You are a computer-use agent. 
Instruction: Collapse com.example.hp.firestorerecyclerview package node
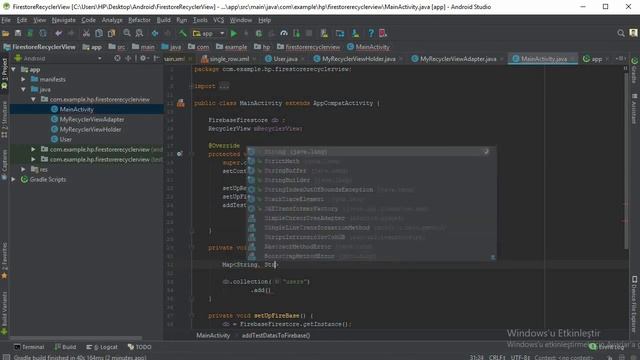coord(33,99)
